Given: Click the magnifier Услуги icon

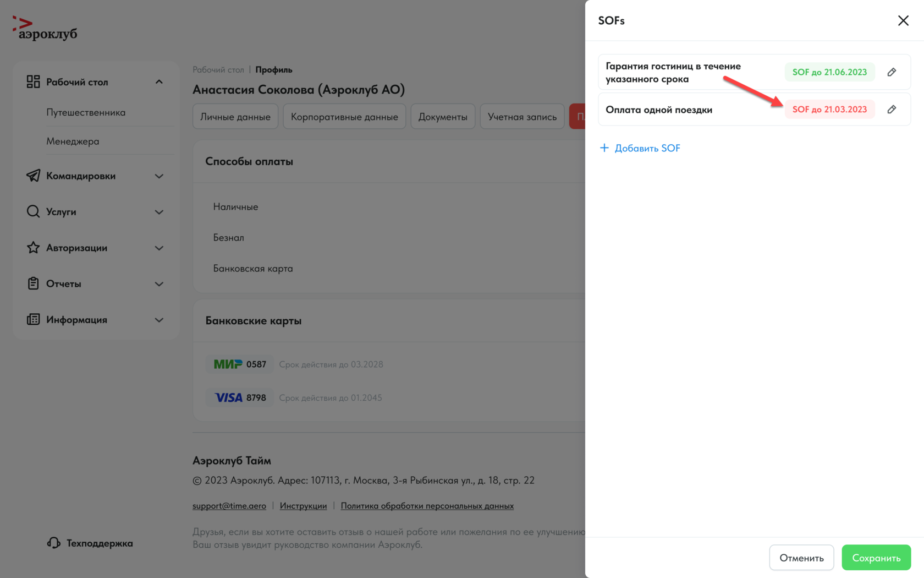Looking at the screenshot, I should [x=33, y=211].
